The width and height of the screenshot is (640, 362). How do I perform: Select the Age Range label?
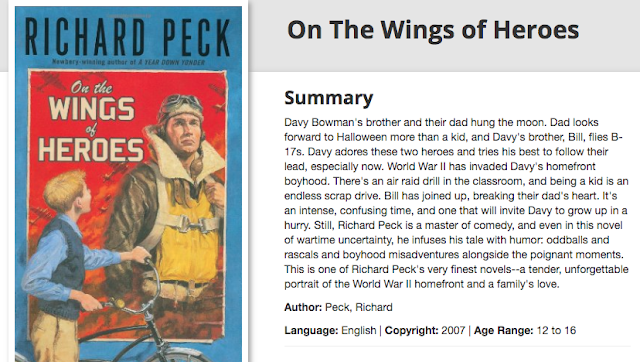pyautogui.click(x=503, y=330)
